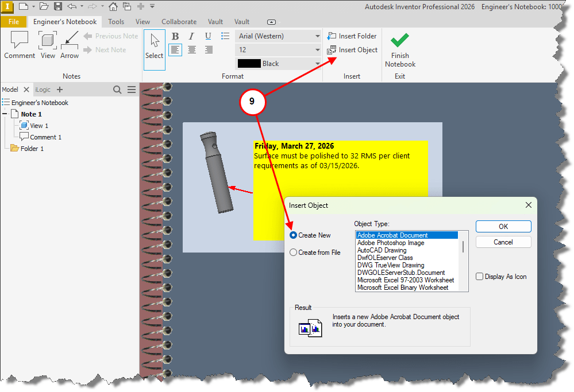
Task: Select Folder 1 in browser tree
Action: pyautogui.click(x=32, y=149)
